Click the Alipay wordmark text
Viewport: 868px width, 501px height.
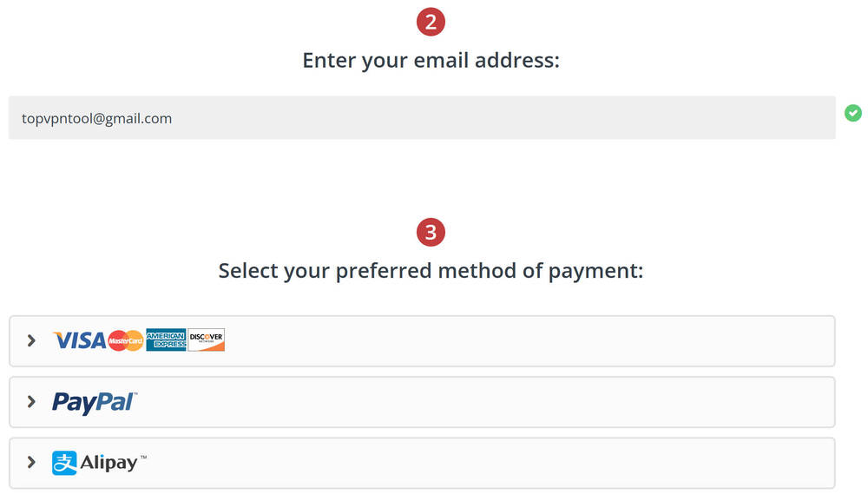click(x=108, y=463)
